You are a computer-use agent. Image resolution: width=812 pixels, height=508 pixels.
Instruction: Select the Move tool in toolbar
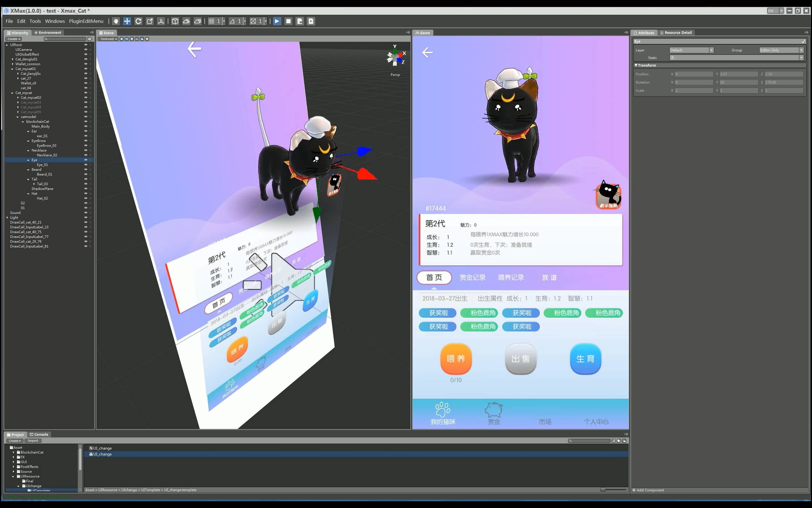(127, 21)
